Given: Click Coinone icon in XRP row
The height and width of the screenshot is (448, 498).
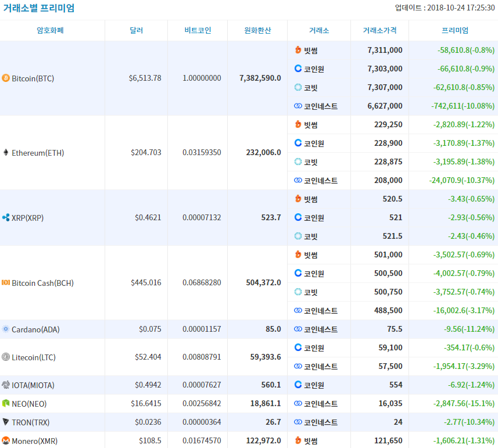Looking at the screenshot, I should (298, 217).
